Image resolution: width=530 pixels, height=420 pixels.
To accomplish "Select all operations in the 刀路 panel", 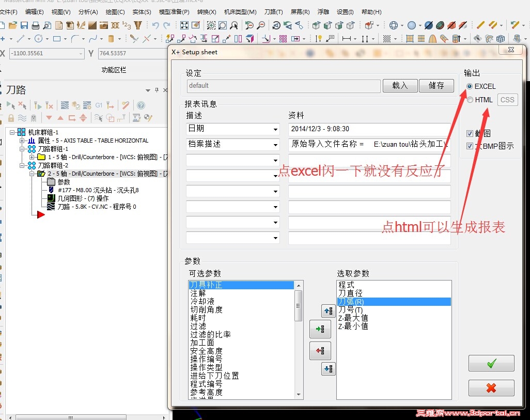I will pyautogui.click(x=11, y=105).
